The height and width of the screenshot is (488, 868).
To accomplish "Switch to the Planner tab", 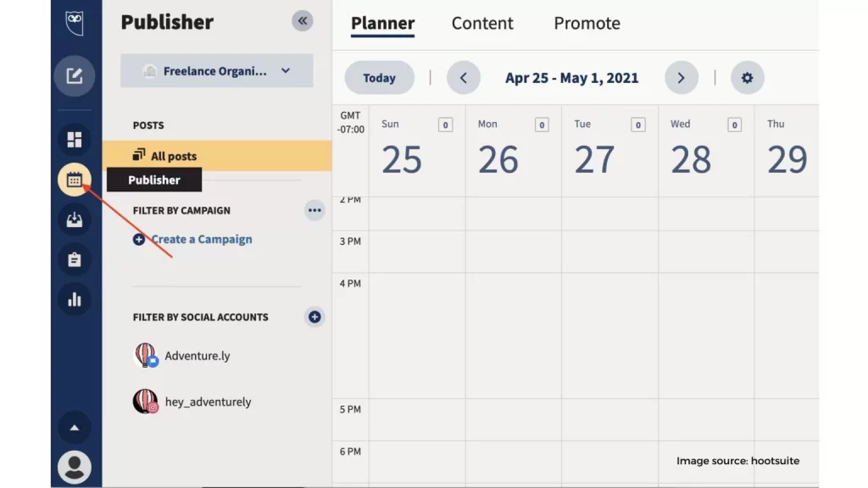I will click(382, 23).
